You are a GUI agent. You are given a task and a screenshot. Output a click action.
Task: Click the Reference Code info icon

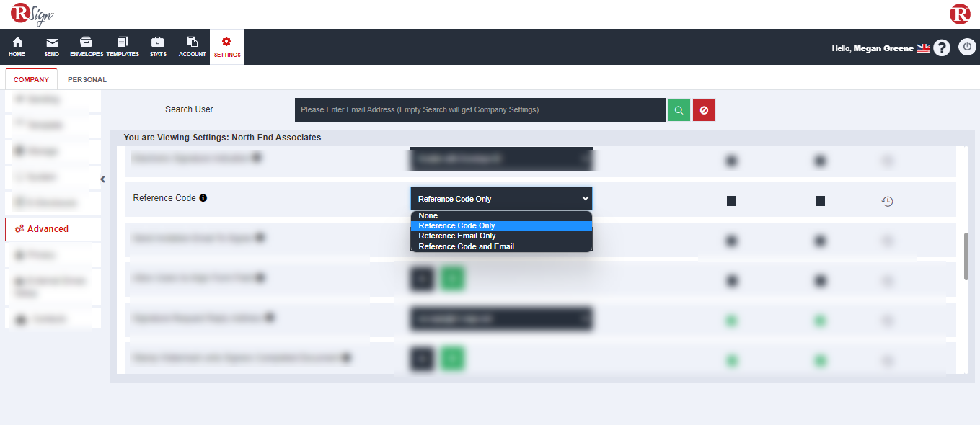click(203, 198)
